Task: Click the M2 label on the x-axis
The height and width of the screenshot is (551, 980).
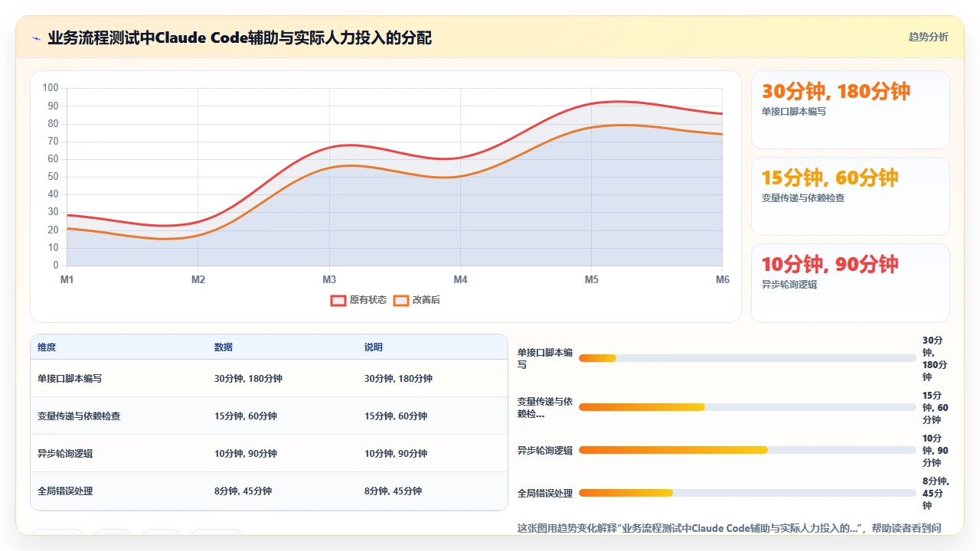Action: [198, 280]
